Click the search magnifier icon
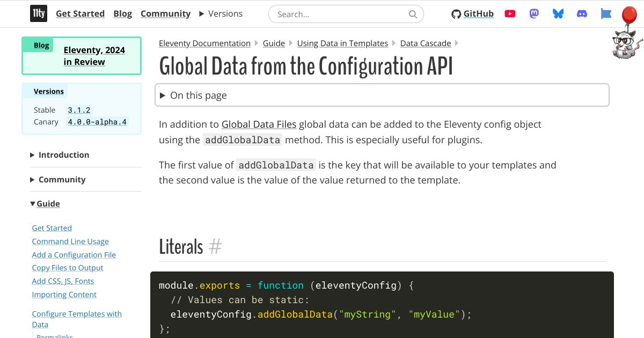This screenshot has height=338, width=644. click(x=413, y=14)
